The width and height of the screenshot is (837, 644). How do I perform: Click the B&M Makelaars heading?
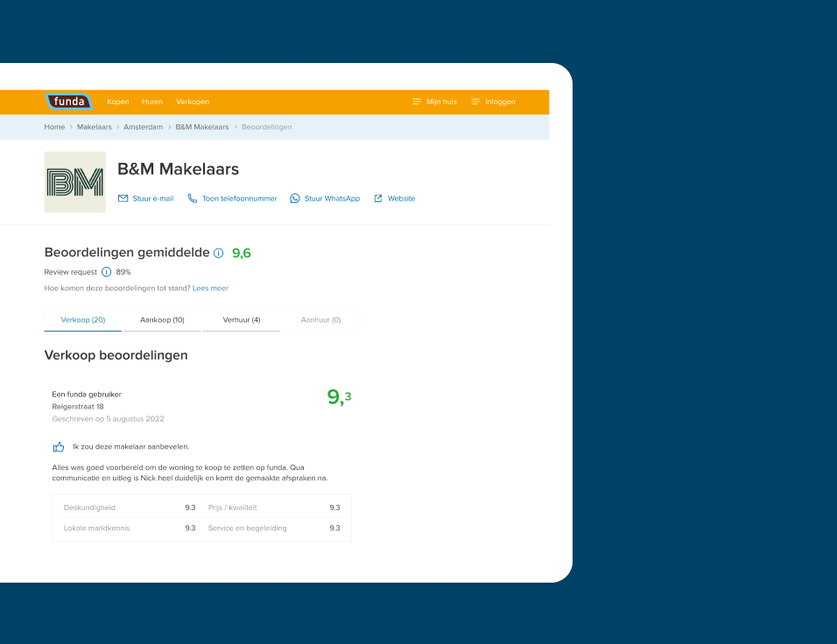click(179, 169)
